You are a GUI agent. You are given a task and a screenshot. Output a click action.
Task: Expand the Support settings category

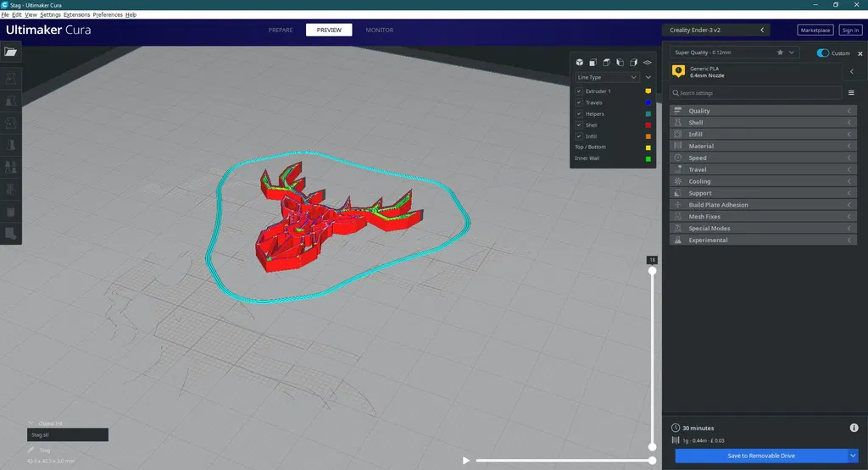coord(764,193)
